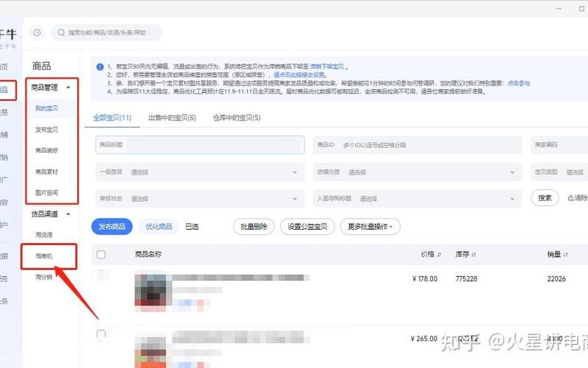Open the 入围导购标题 dropdown
The image size is (588, 368).
417,198
